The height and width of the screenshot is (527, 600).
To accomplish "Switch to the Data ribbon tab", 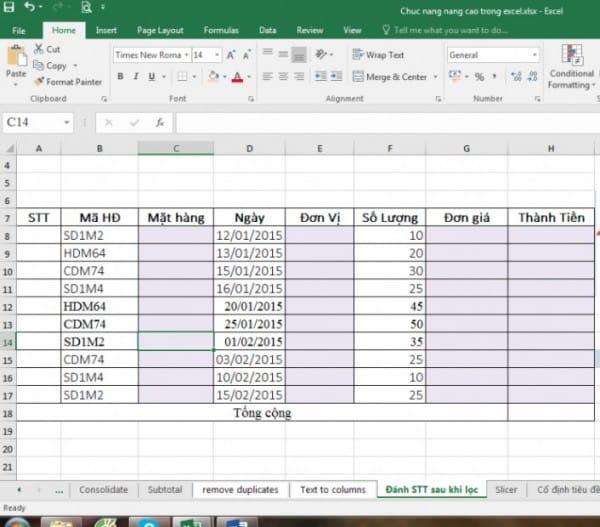I will click(267, 30).
